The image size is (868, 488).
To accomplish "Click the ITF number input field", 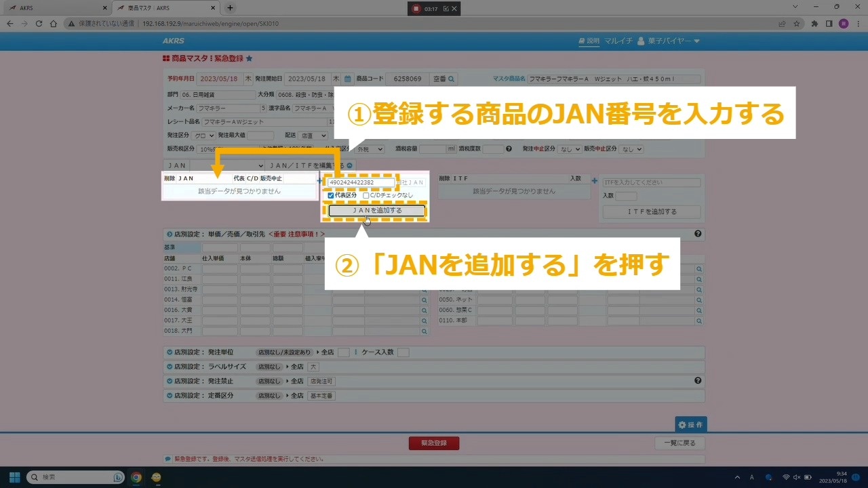I will tap(651, 183).
